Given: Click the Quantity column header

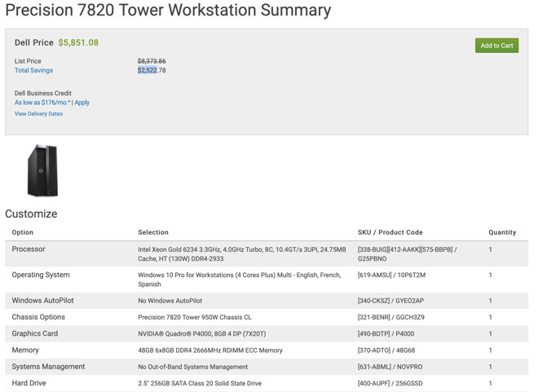Looking at the screenshot, I should point(502,232).
